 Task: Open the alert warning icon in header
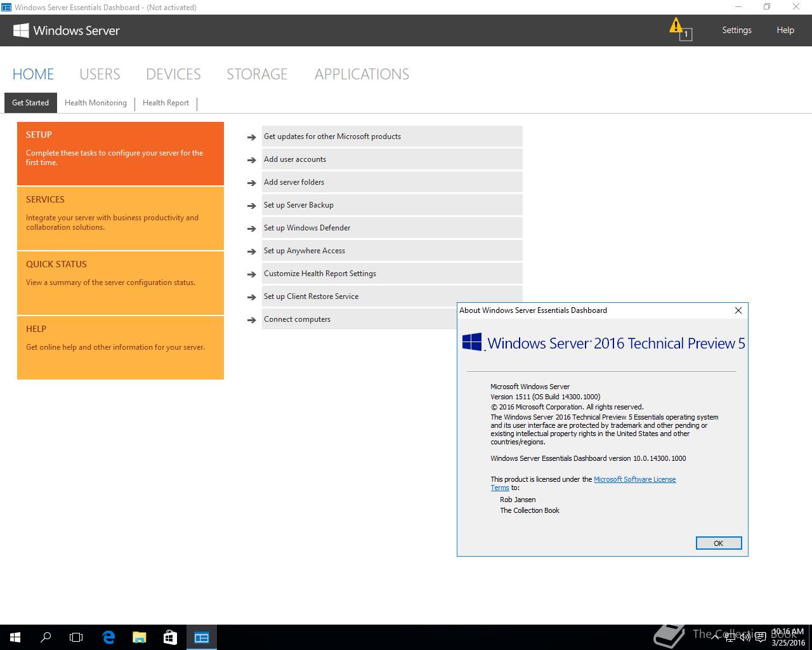coord(680,29)
